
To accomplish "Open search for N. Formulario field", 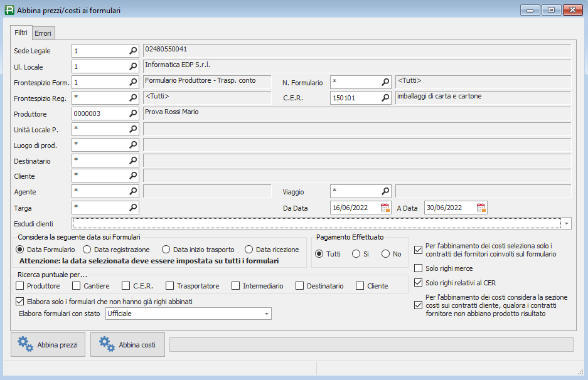I will tap(385, 82).
